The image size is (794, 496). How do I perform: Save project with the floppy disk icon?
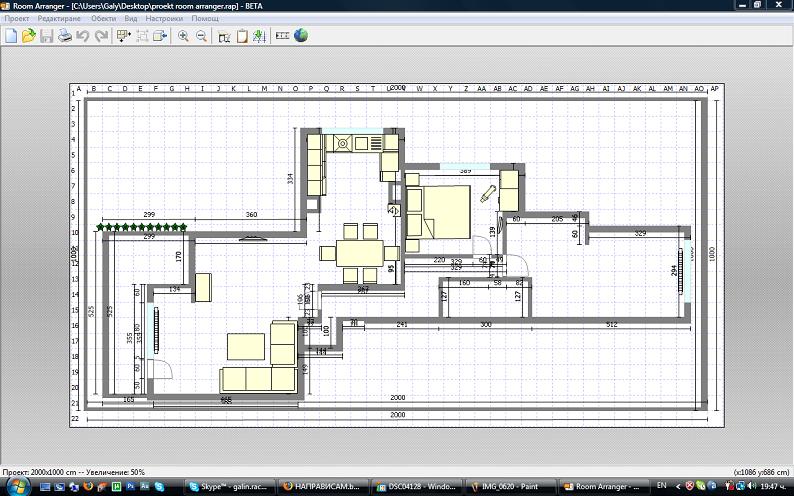pyautogui.click(x=46, y=36)
